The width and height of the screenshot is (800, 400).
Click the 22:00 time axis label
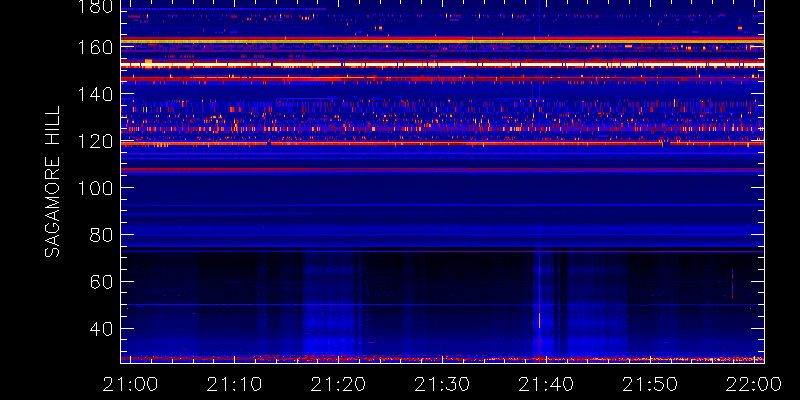[755, 384]
